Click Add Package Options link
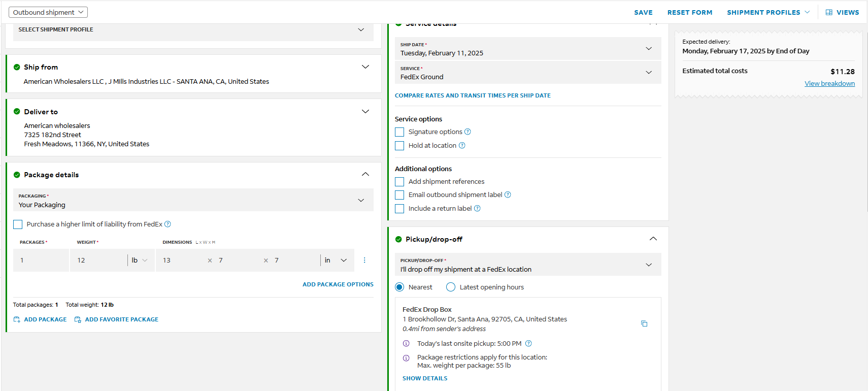This screenshot has width=868, height=391. (x=338, y=284)
